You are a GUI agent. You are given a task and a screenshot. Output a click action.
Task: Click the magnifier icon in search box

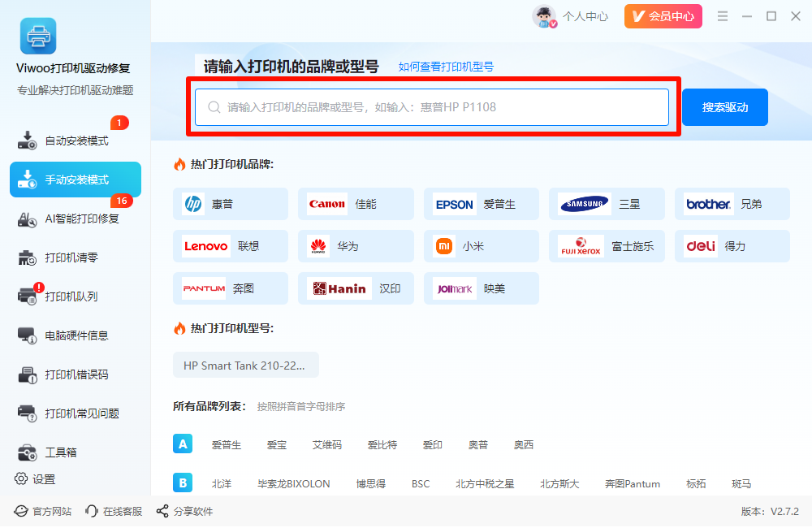[x=214, y=107]
